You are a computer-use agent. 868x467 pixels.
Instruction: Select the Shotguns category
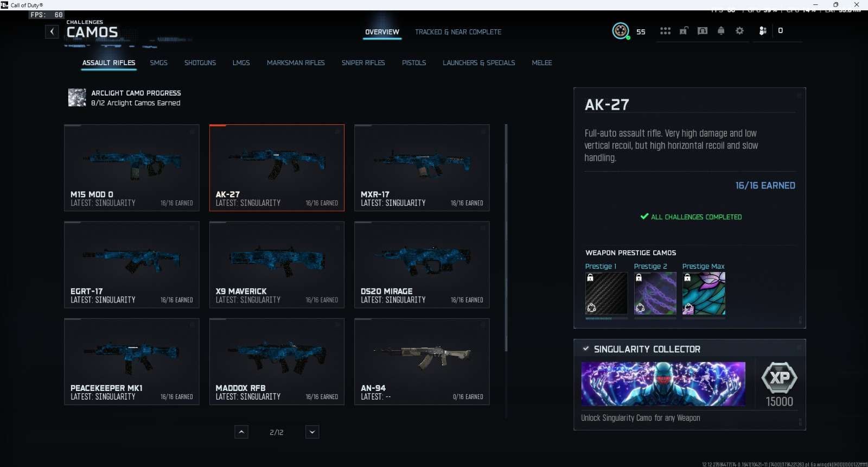click(200, 63)
